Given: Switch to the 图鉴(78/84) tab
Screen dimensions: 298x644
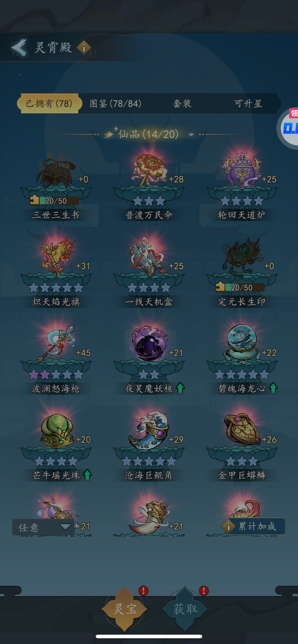Looking at the screenshot, I should (x=115, y=103).
